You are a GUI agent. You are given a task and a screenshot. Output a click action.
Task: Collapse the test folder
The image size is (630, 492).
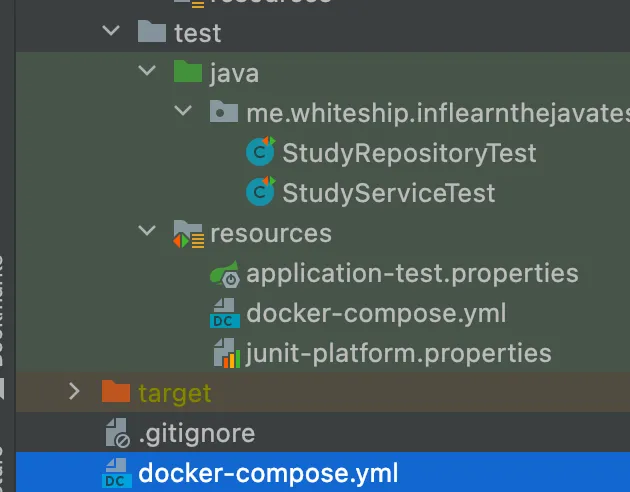[x=110, y=32]
